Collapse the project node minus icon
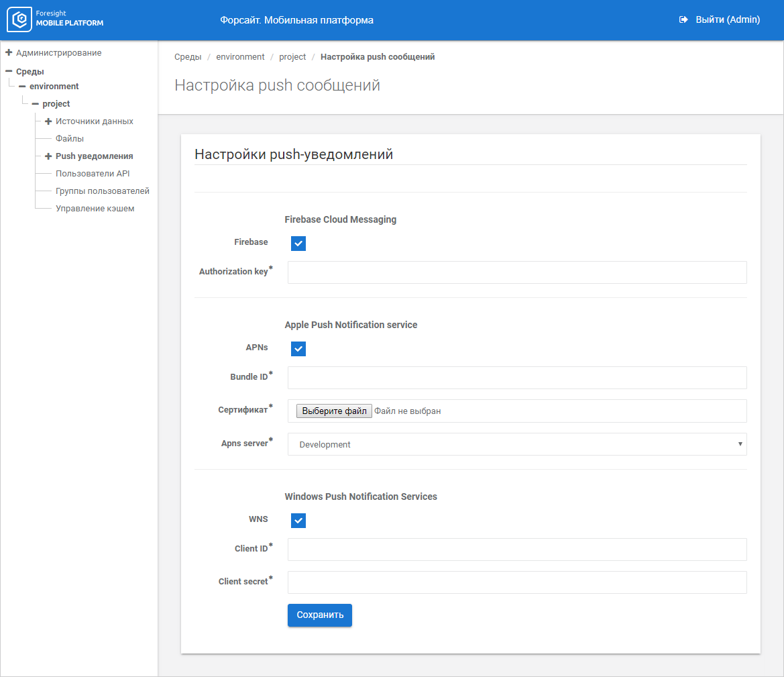 35,104
